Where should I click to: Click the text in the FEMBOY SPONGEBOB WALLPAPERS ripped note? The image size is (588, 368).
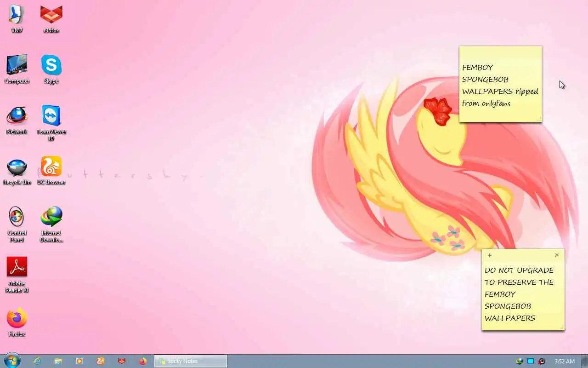pyautogui.click(x=500, y=85)
